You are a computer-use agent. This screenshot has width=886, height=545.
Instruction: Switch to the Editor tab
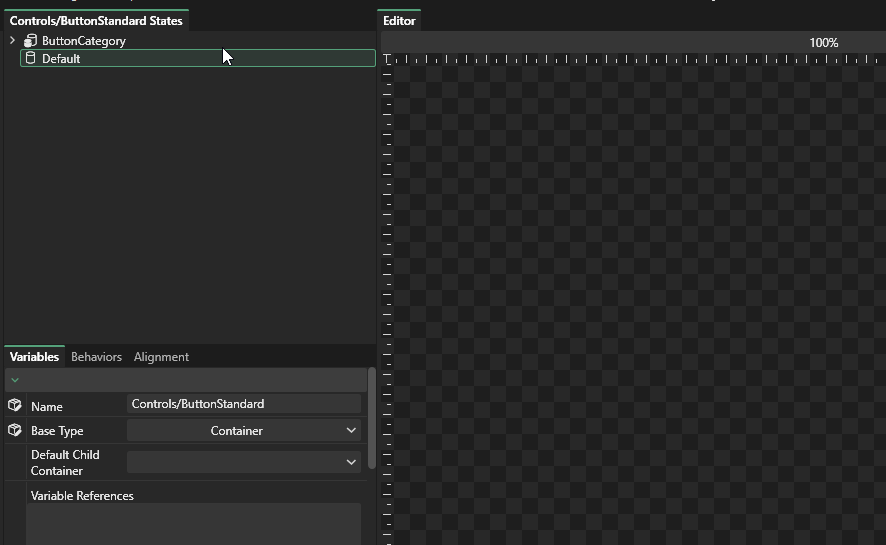pos(399,20)
